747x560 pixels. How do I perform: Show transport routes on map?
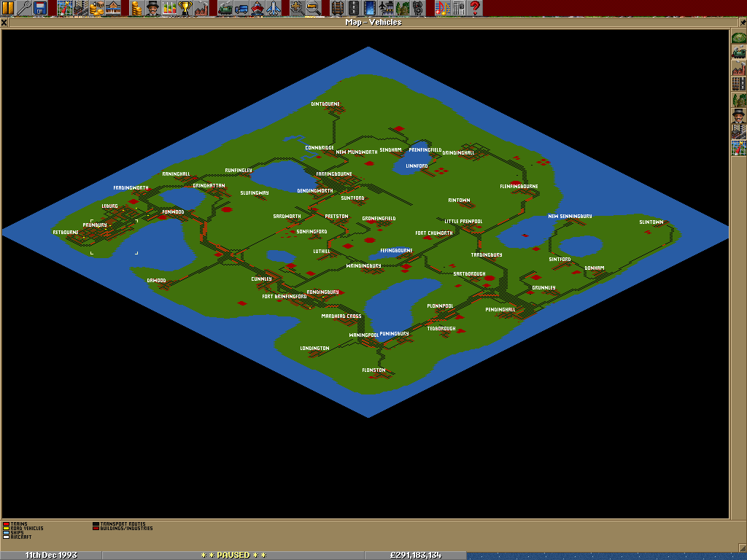pyautogui.click(x=738, y=83)
